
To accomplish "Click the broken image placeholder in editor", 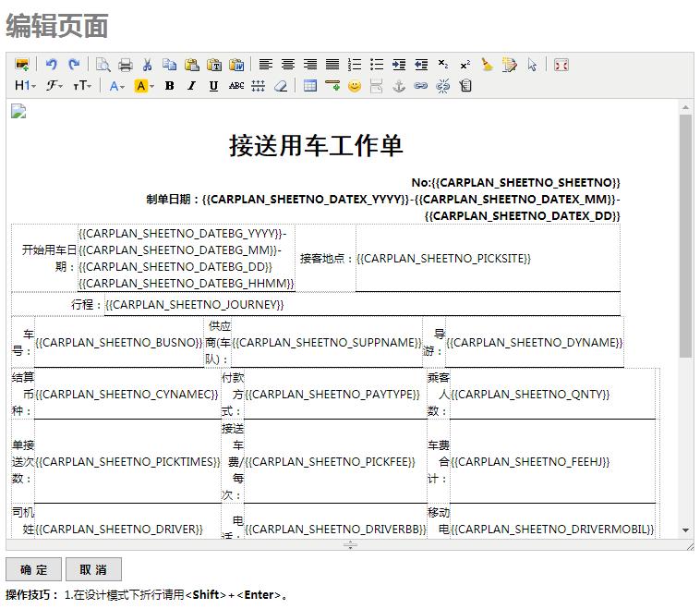I will (x=18, y=111).
